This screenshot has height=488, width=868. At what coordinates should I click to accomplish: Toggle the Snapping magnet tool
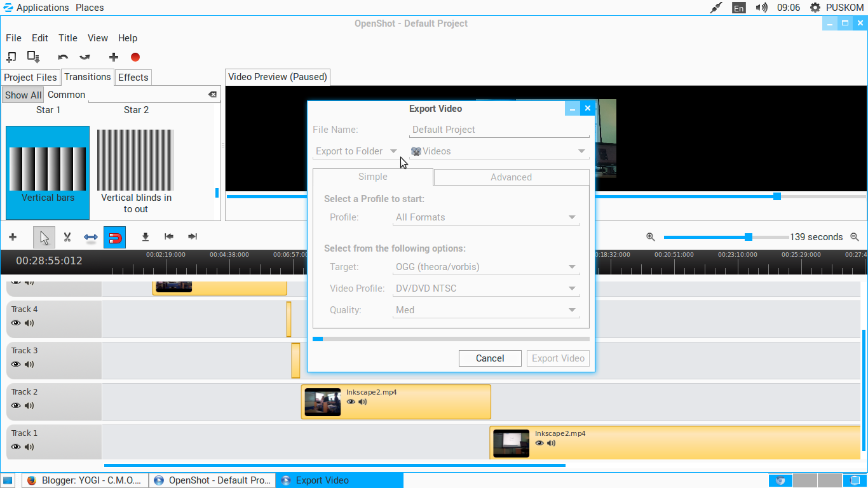tap(115, 236)
